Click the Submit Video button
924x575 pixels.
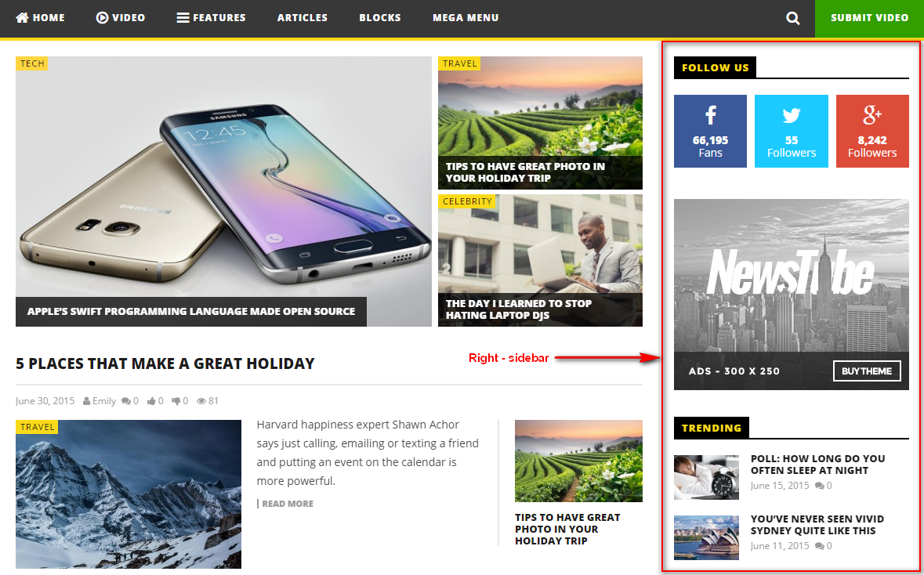point(869,18)
